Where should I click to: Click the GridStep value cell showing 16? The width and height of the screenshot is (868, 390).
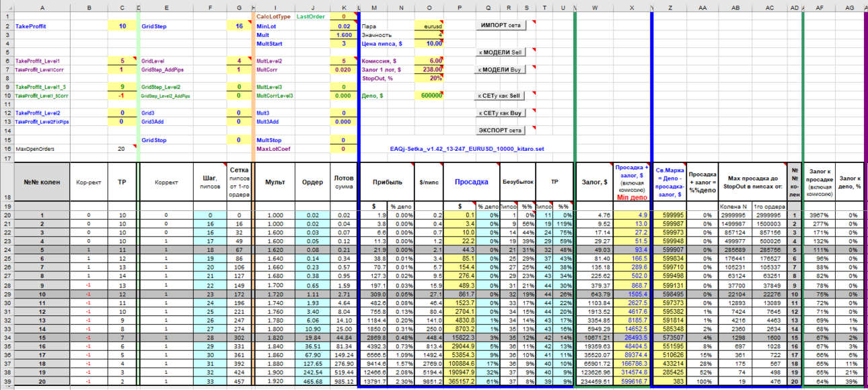(239, 26)
